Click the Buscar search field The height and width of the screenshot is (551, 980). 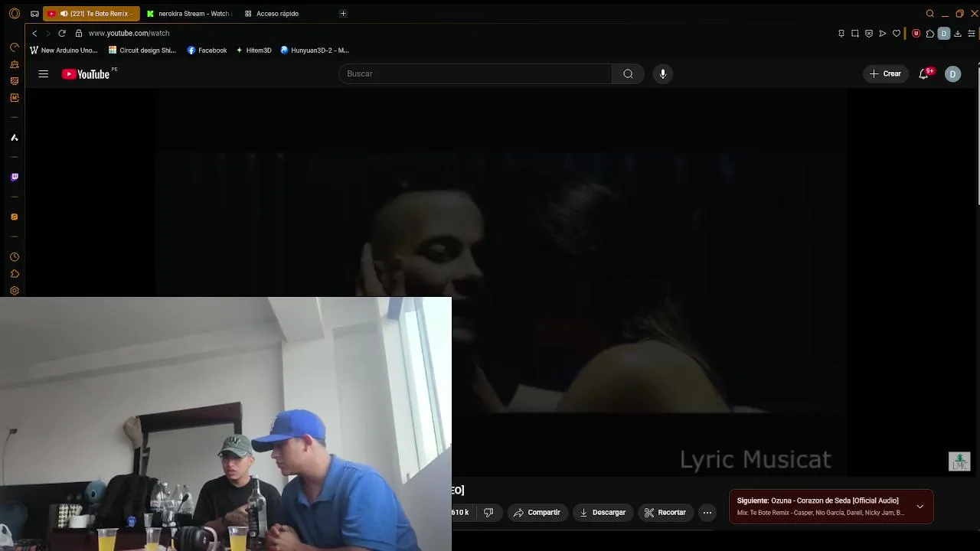pyautogui.click(x=475, y=74)
